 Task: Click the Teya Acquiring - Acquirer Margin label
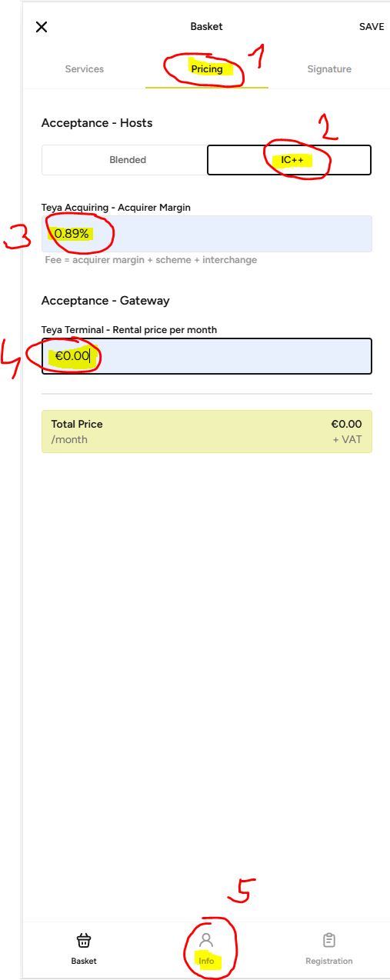pyautogui.click(x=116, y=208)
